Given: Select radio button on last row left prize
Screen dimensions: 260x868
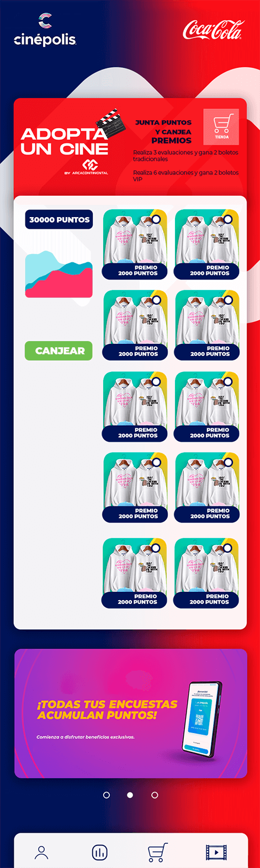Looking at the screenshot, I should (x=156, y=548).
